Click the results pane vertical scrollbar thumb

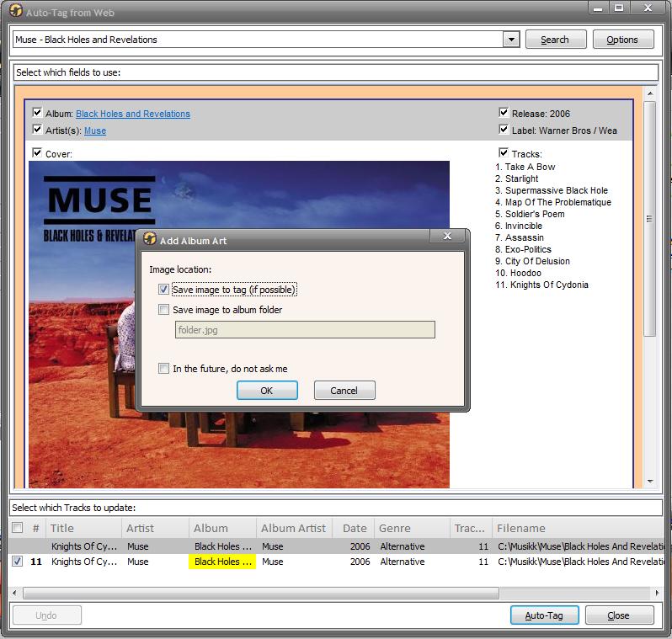click(x=650, y=219)
